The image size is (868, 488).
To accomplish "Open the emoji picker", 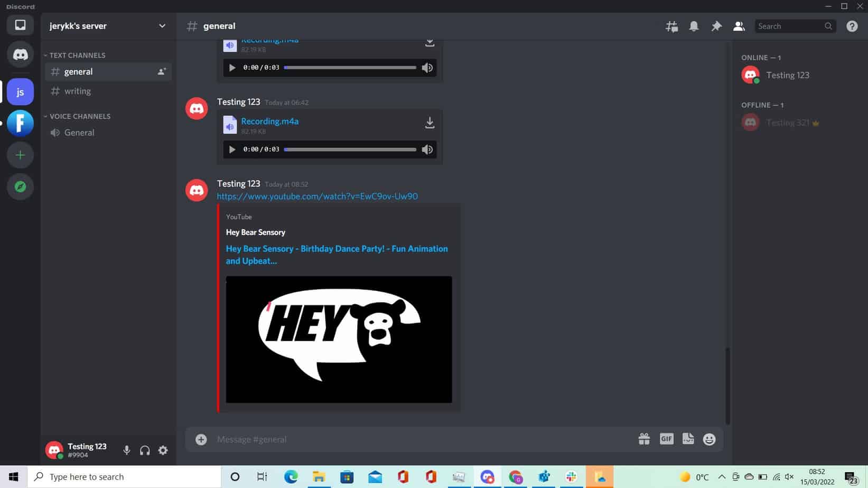I will click(709, 439).
